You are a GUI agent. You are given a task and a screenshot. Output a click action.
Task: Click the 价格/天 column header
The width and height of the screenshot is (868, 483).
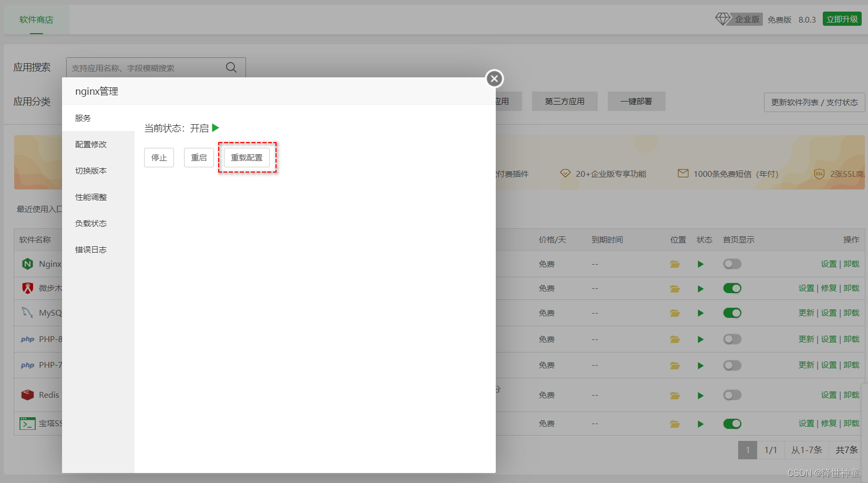(552, 239)
